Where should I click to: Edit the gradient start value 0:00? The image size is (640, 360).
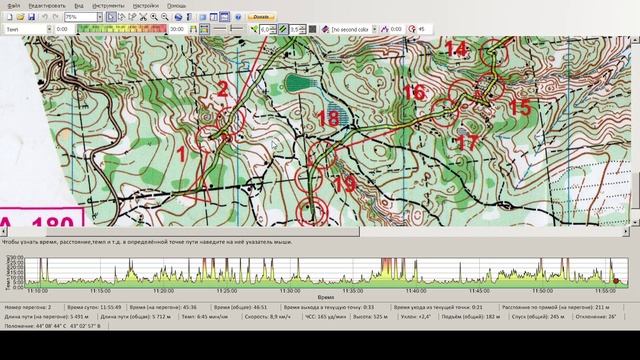point(64,29)
